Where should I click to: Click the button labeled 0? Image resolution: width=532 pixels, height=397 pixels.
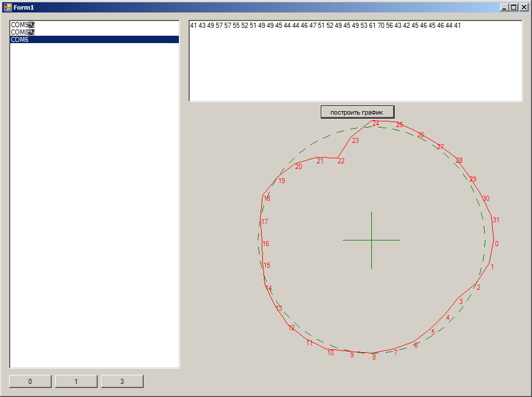[30, 382]
